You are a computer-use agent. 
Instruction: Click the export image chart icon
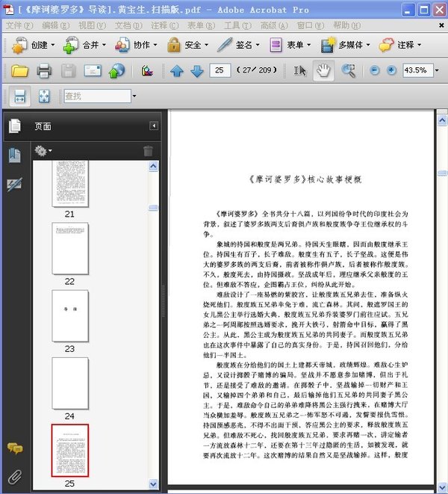(147, 70)
